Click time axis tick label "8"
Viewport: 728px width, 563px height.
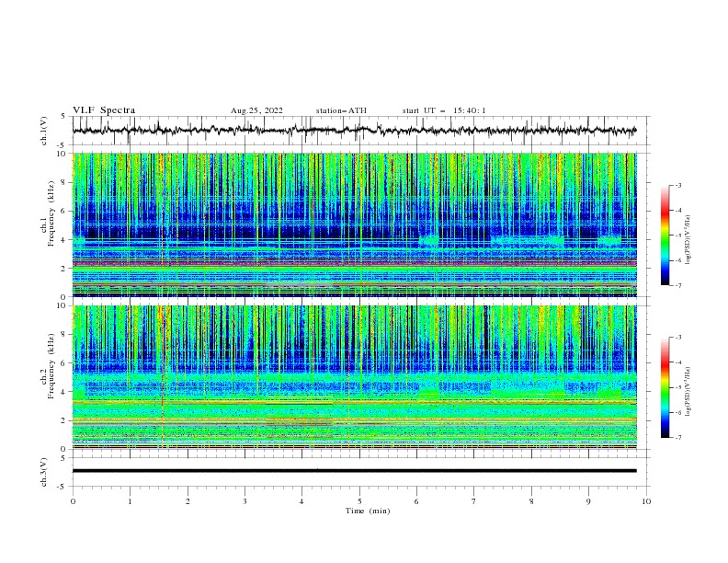coord(531,501)
